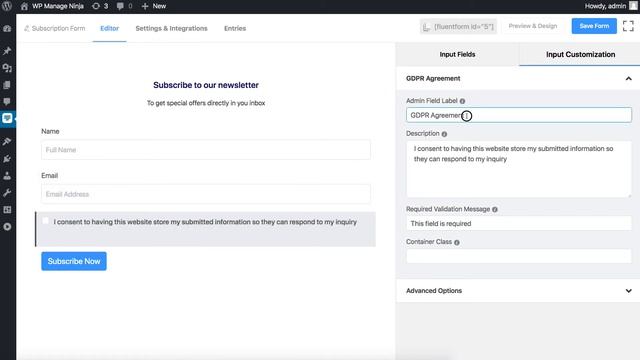Open the comments bubble in the admin bar
The height and width of the screenshot is (360, 640).
124,6
